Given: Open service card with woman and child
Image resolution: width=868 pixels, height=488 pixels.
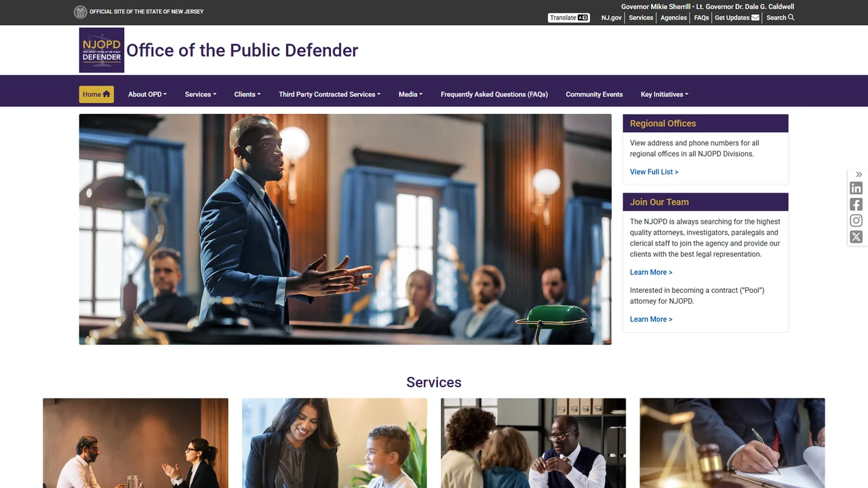Looking at the screenshot, I should (x=334, y=443).
